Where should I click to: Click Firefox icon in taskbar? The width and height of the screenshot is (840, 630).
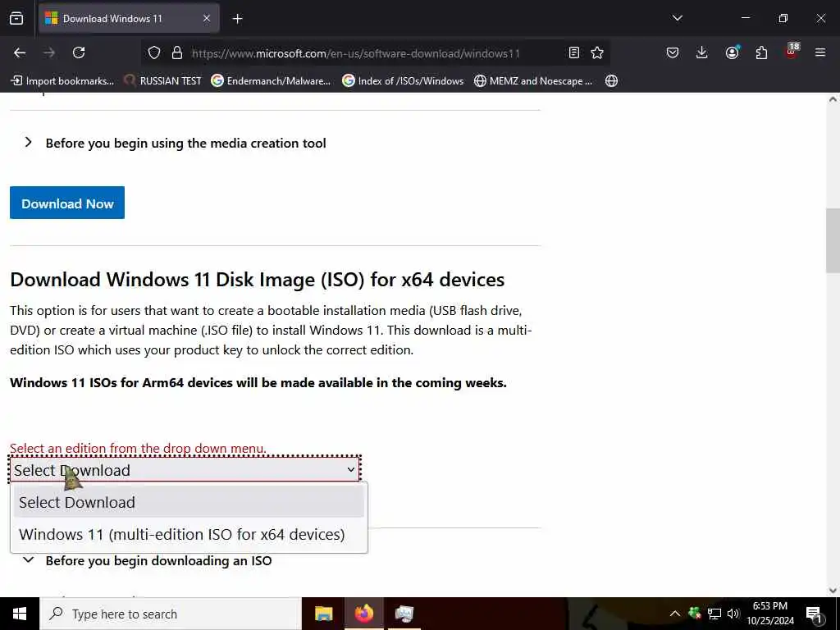[x=363, y=614]
